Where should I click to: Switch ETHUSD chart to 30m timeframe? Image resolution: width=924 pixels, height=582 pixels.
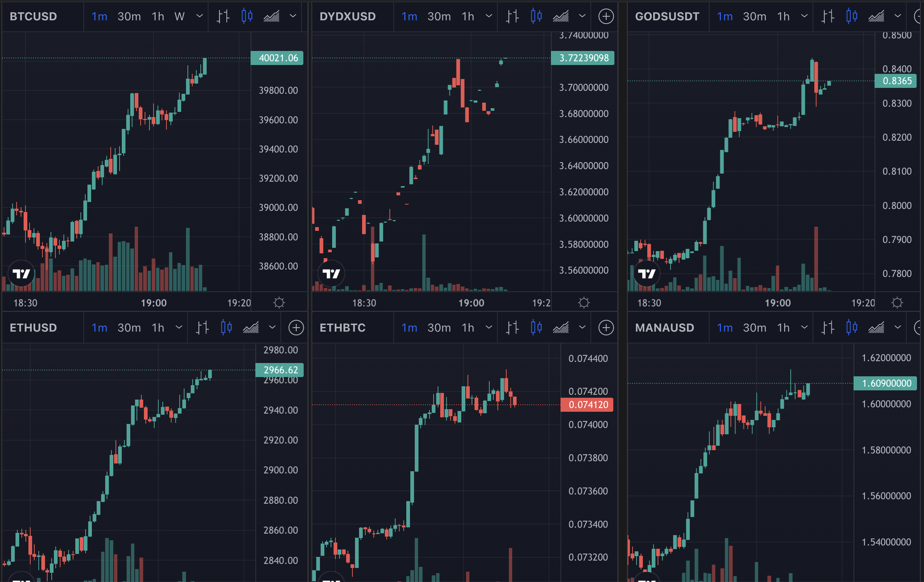(129, 328)
